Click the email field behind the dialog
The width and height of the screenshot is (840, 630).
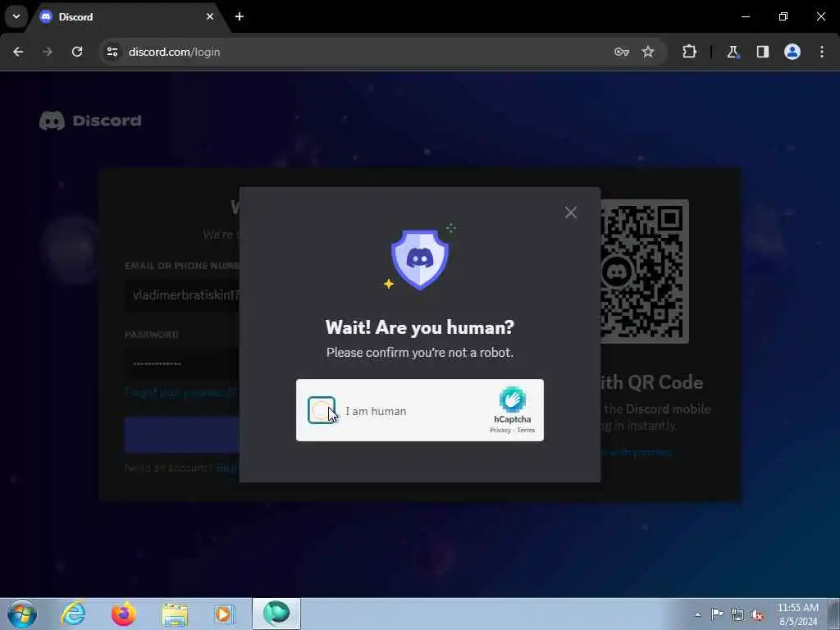(182, 295)
